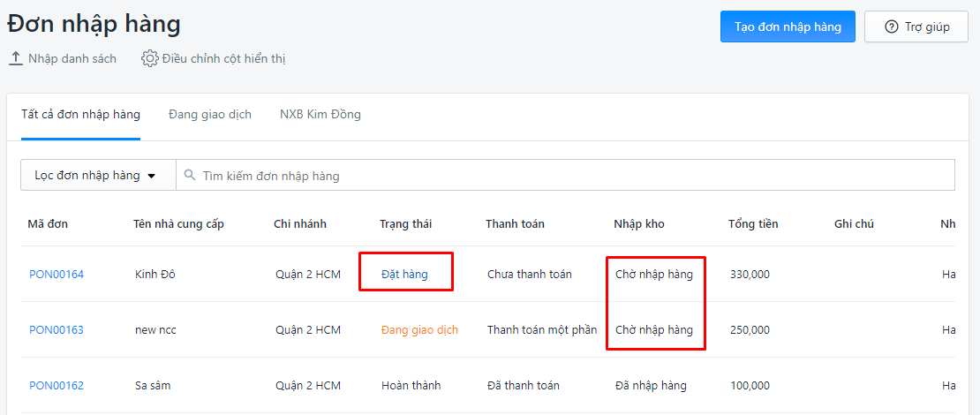Click the Mã đơn column header

48,223
